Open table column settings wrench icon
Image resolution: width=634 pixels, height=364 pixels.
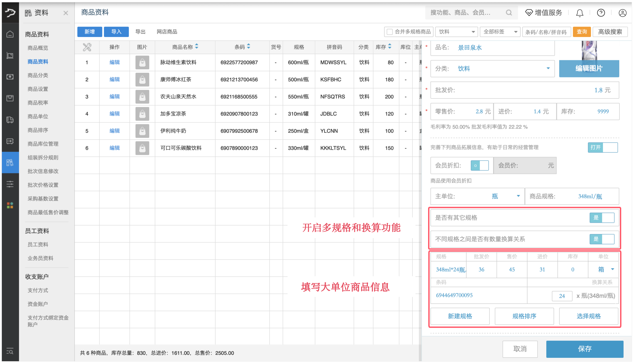point(87,47)
